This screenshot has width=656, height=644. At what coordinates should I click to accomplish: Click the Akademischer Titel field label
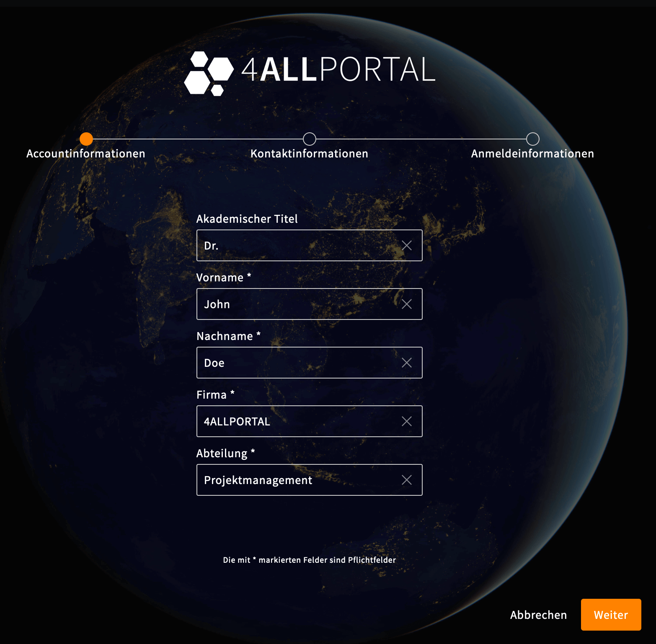247,219
